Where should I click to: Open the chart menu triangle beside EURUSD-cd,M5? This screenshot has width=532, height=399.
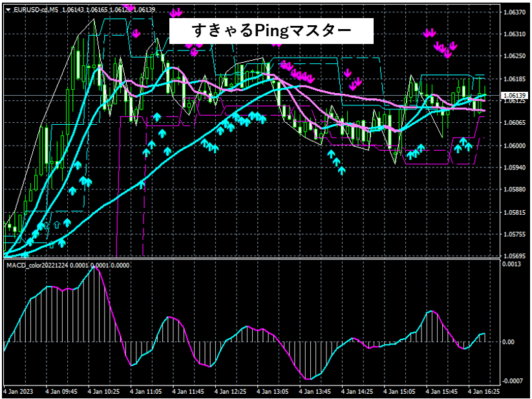click(x=8, y=10)
